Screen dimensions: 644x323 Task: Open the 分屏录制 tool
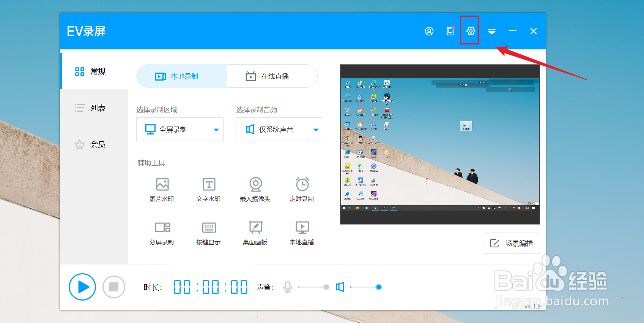(162, 233)
